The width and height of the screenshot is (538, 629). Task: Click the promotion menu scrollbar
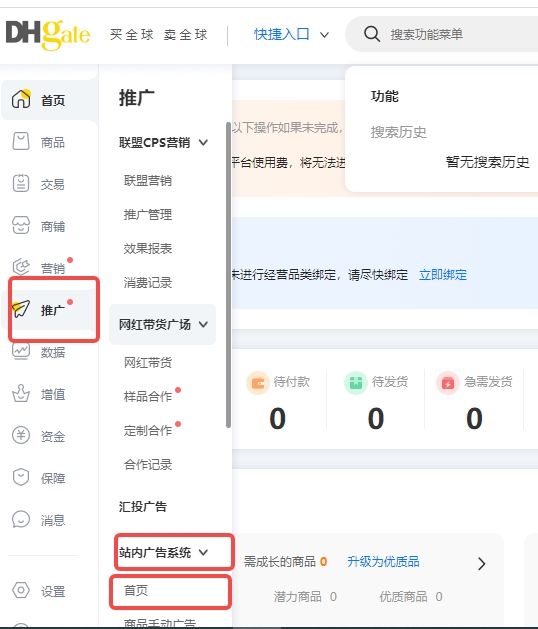pos(228,275)
